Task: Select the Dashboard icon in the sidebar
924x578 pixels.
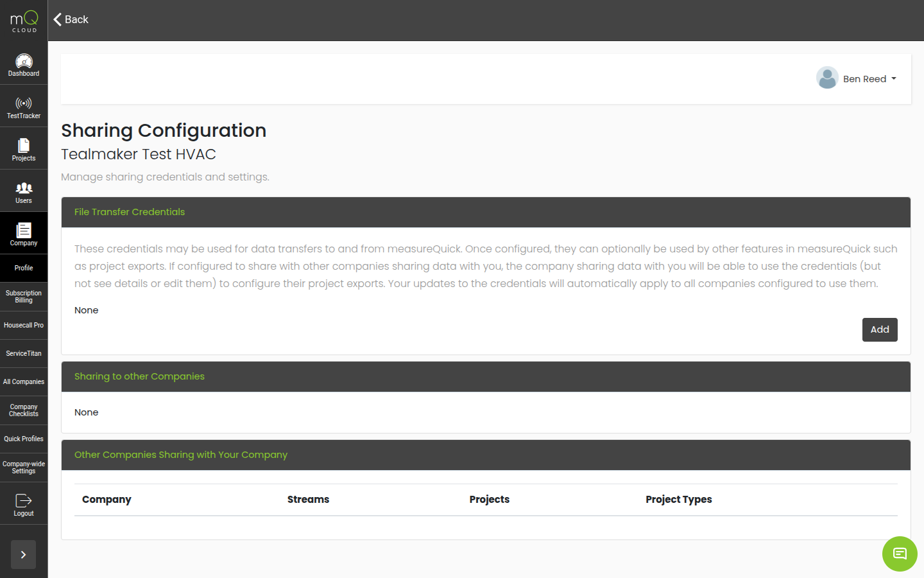Action: [24, 62]
